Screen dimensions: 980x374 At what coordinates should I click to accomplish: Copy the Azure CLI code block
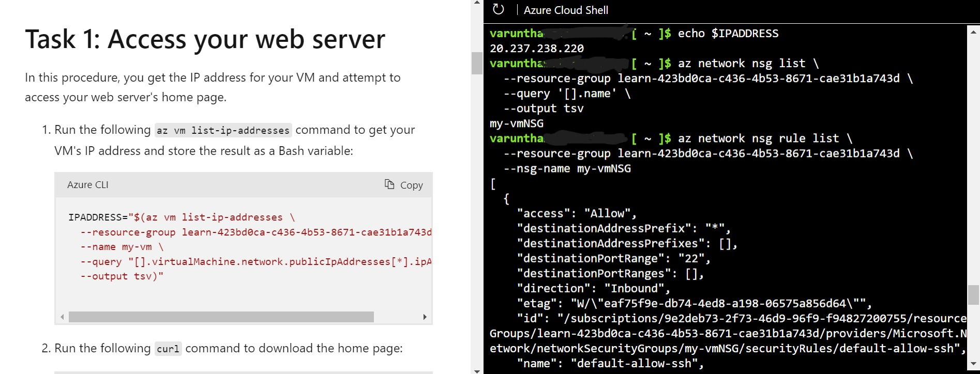(404, 185)
